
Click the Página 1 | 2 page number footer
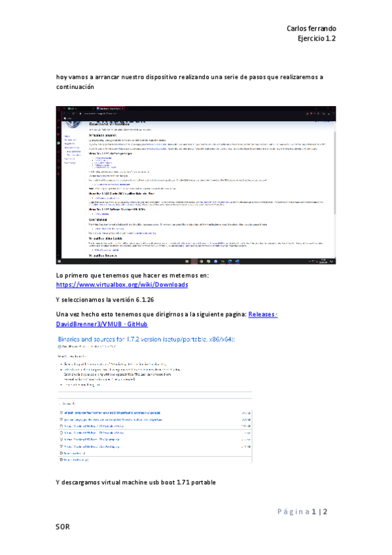pyautogui.click(x=302, y=511)
